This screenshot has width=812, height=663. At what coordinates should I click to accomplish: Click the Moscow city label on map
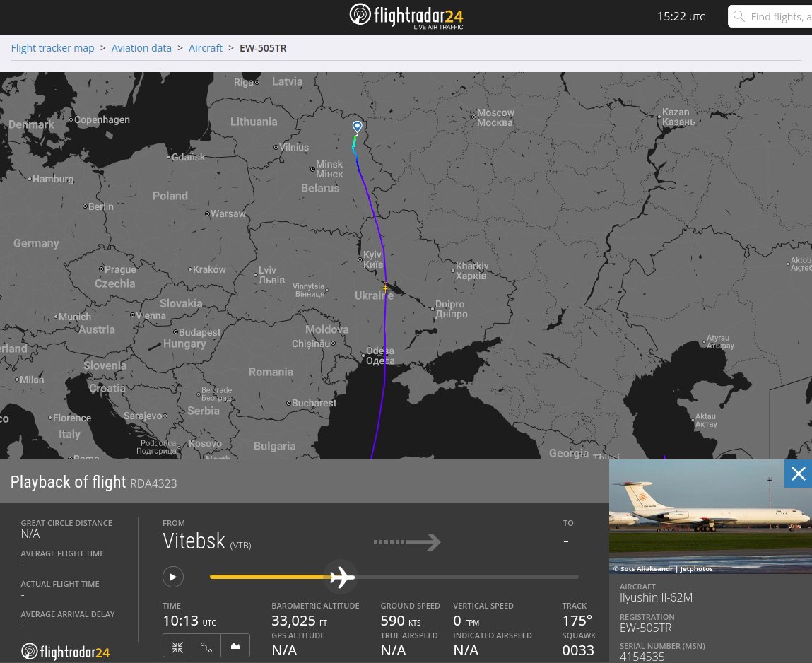[x=495, y=117]
